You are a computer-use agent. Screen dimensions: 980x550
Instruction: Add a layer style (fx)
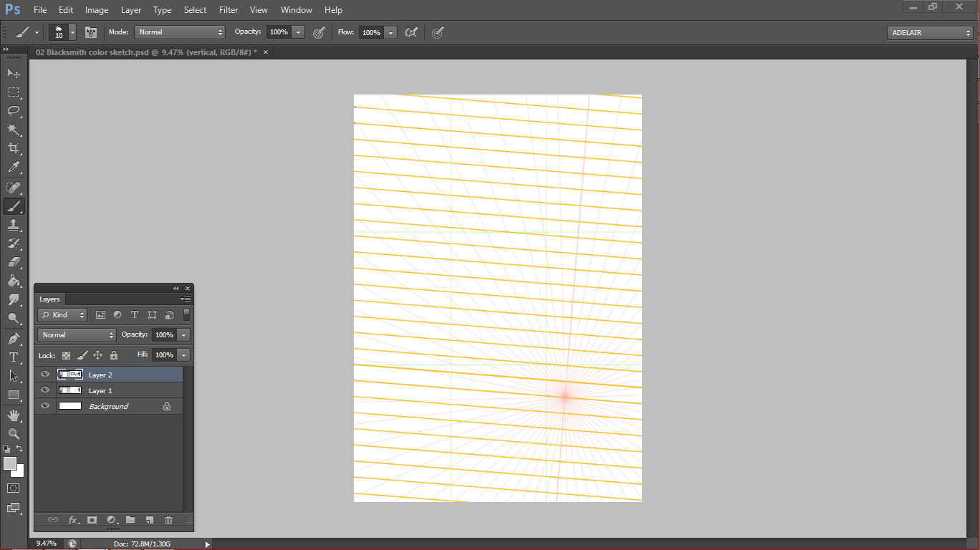tap(73, 520)
